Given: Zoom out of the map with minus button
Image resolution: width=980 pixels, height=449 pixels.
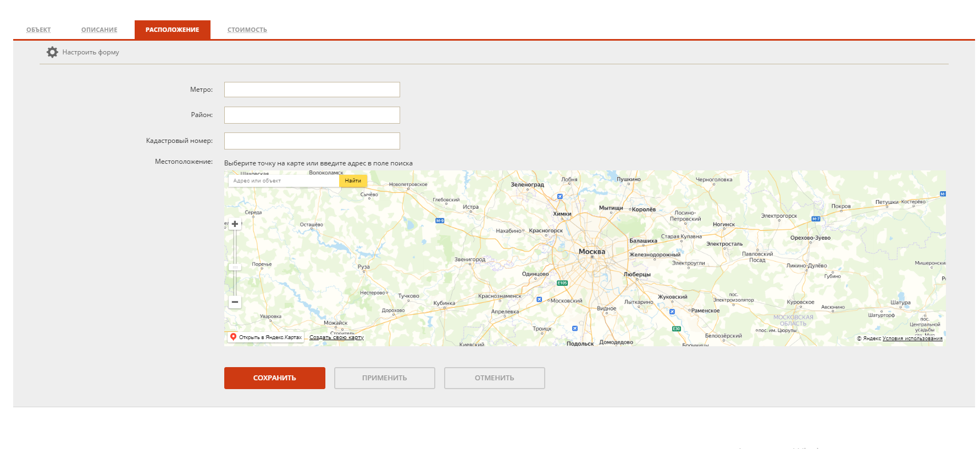Looking at the screenshot, I should coord(235,302).
